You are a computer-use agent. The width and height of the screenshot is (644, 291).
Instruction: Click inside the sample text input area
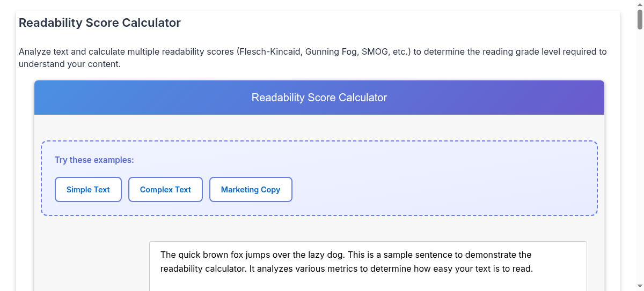click(368, 279)
